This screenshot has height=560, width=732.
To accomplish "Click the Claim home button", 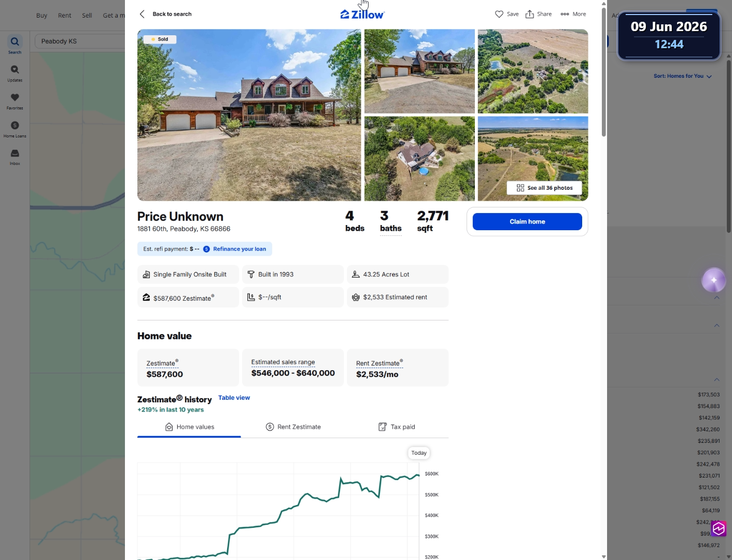I will 527,221.
